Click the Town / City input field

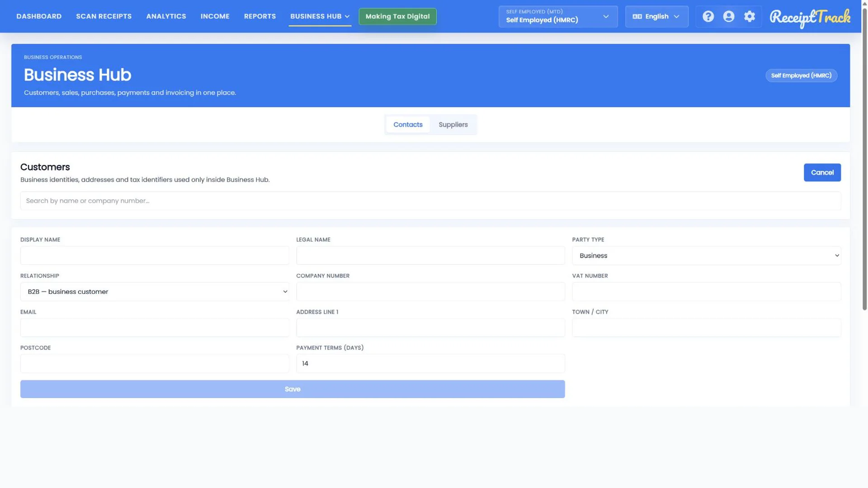pyautogui.click(x=706, y=328)
